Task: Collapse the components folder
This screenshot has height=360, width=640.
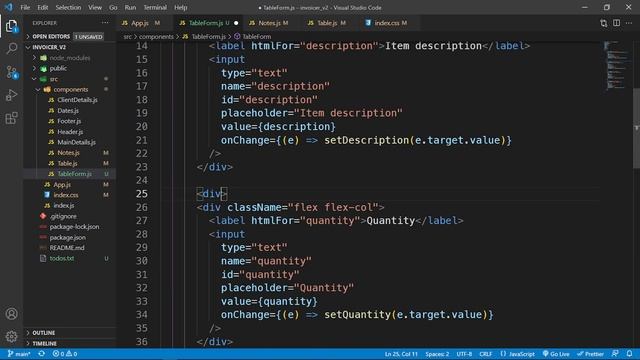Action: (70, 90)
